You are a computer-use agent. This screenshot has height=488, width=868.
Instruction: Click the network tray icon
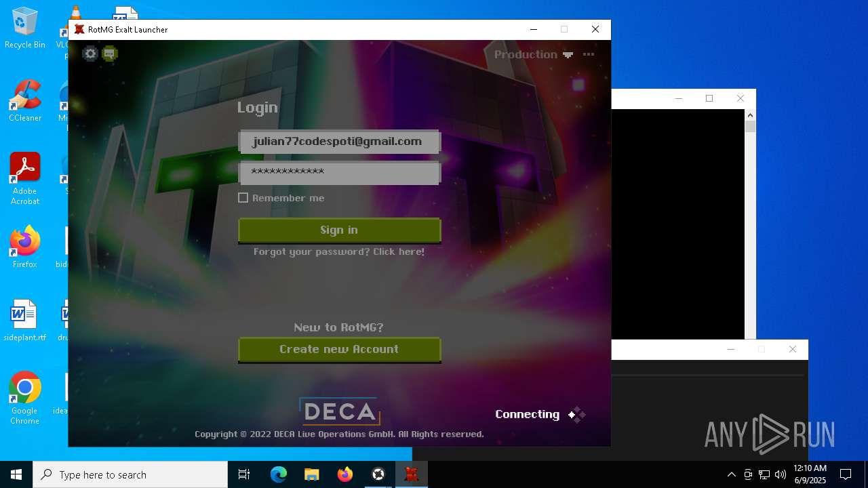[764, 474]
